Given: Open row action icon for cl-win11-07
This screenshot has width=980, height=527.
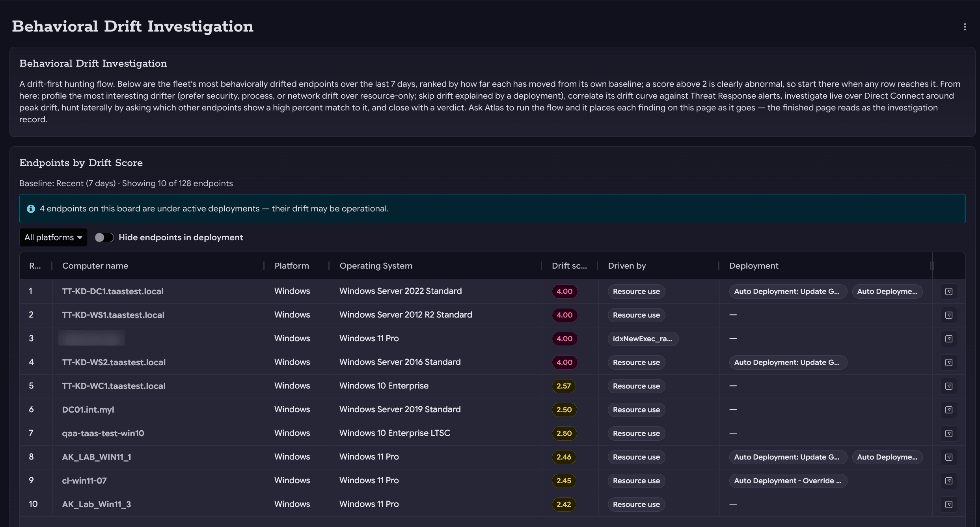Looking at the screenshot, I should (948, 481).
